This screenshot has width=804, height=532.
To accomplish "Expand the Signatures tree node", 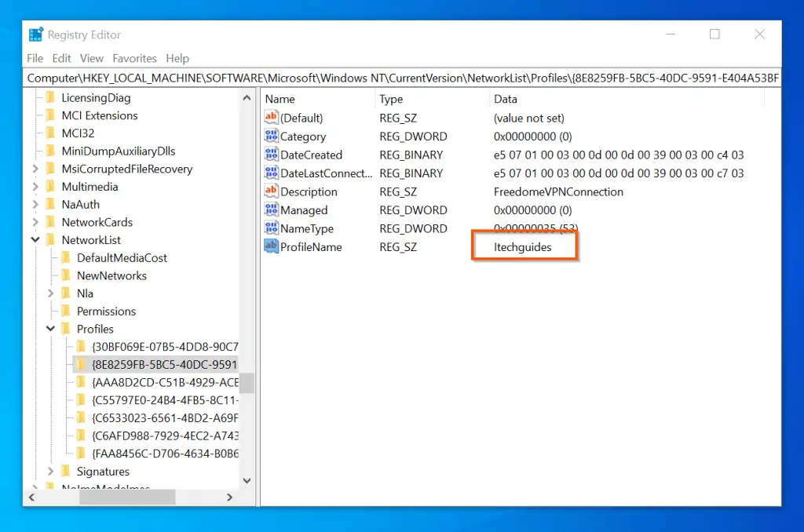I will pos(51,472).
